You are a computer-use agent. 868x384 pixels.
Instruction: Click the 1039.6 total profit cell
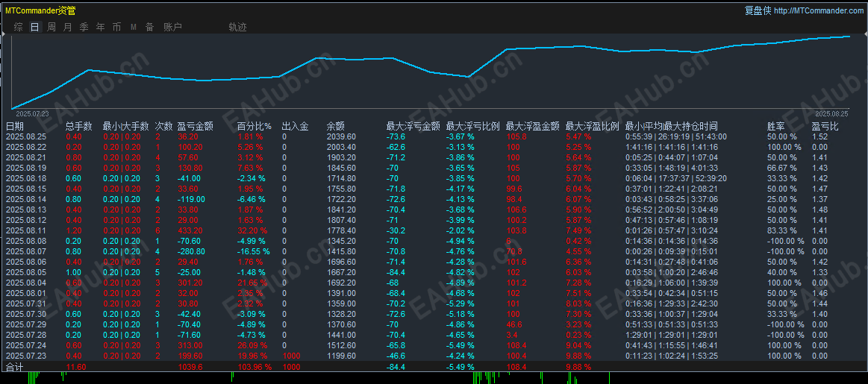191,367
